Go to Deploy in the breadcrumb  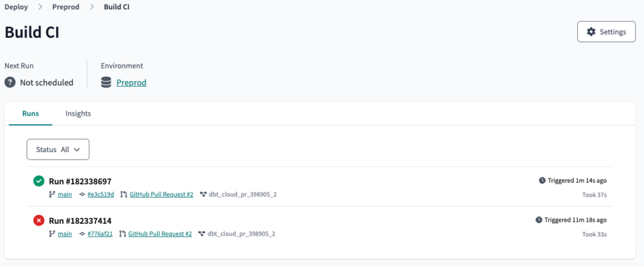pyautogui.click(x=16, y=7)
